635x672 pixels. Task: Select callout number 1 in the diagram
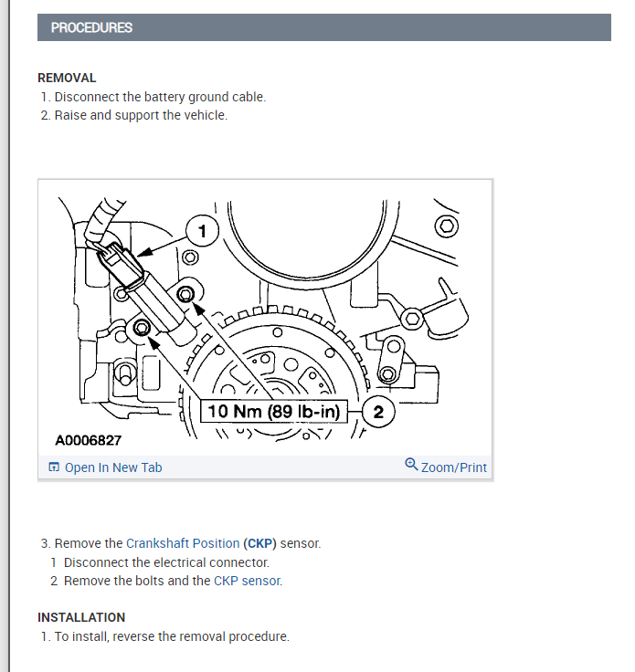[x=202, y=231]
